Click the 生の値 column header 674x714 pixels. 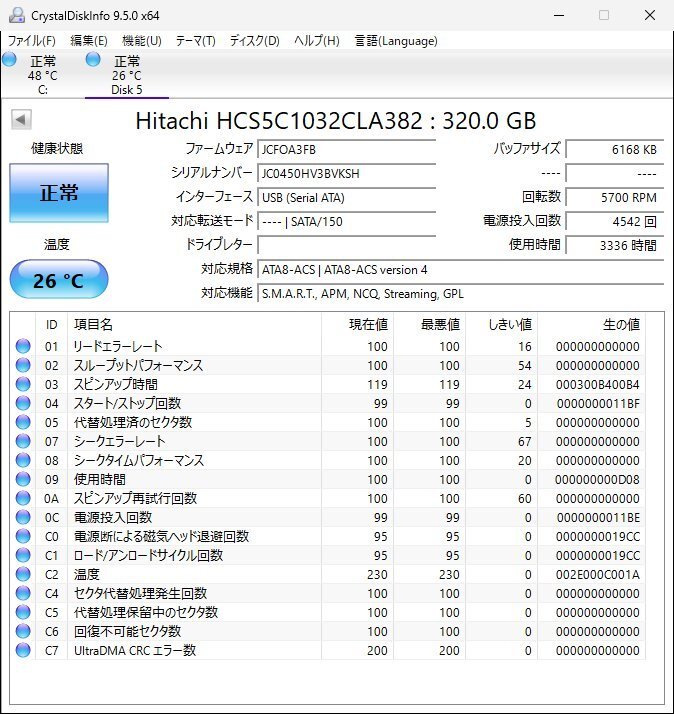tap(592, 325)
